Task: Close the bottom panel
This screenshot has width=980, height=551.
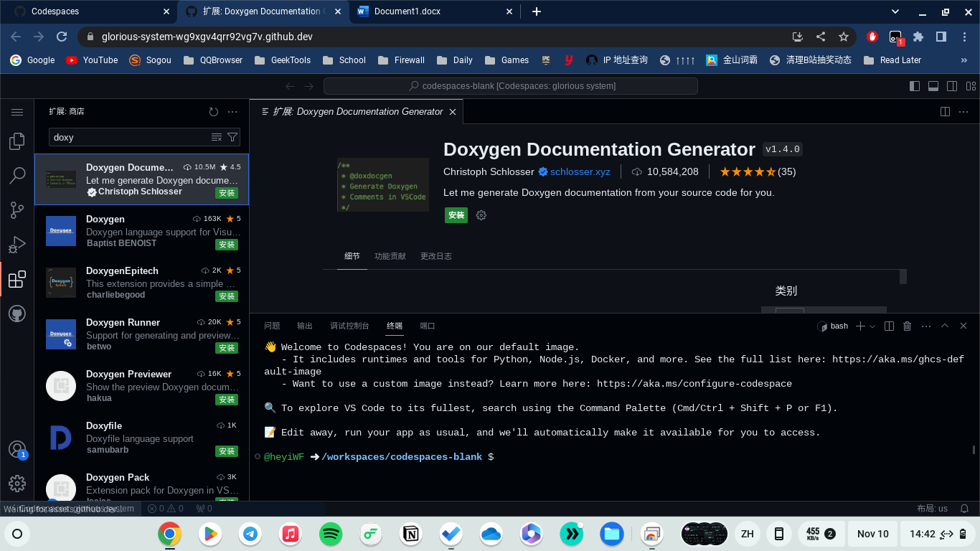Action: (x=963, y=326)
